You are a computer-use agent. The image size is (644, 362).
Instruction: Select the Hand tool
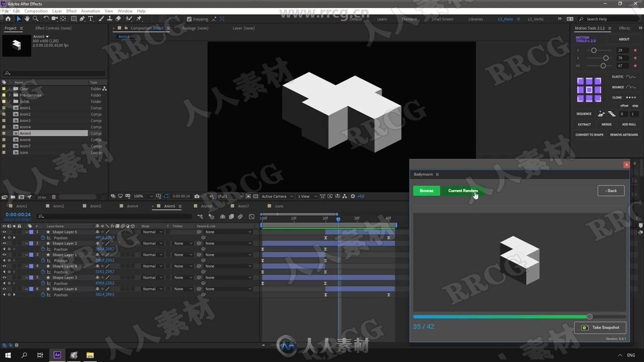(27, 19)
